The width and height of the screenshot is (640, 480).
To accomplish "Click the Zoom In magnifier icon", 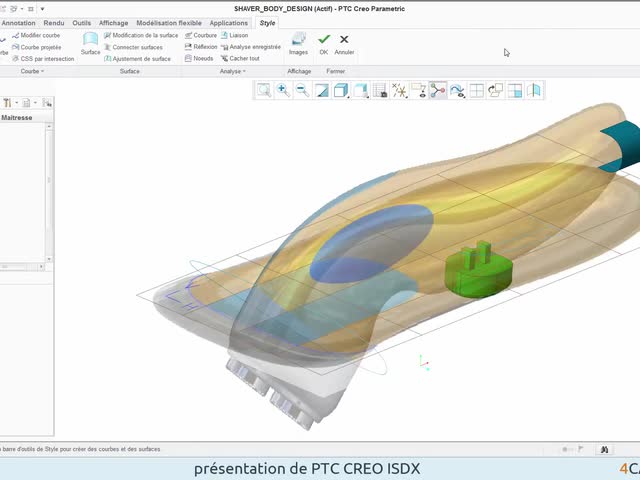I will [283, 90].
